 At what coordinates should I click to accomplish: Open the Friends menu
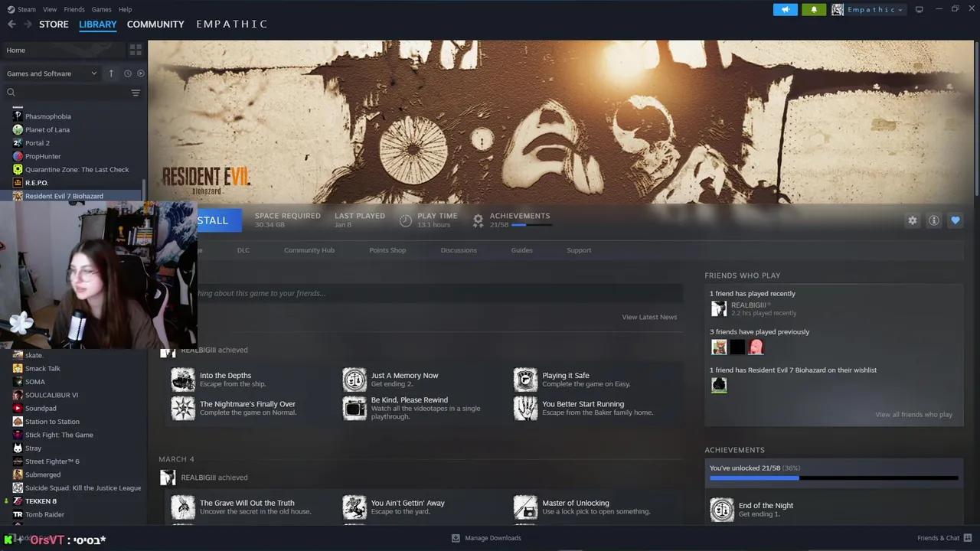(74, 9)
